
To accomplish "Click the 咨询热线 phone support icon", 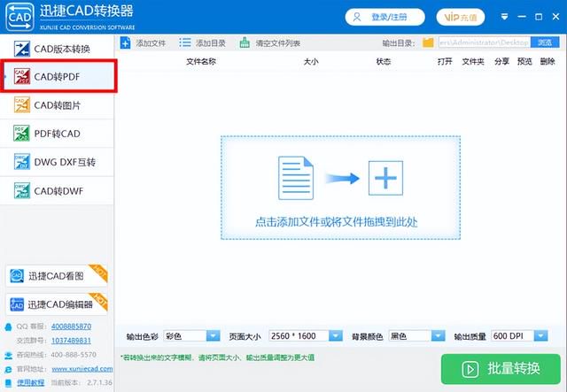I will (8, 355).
